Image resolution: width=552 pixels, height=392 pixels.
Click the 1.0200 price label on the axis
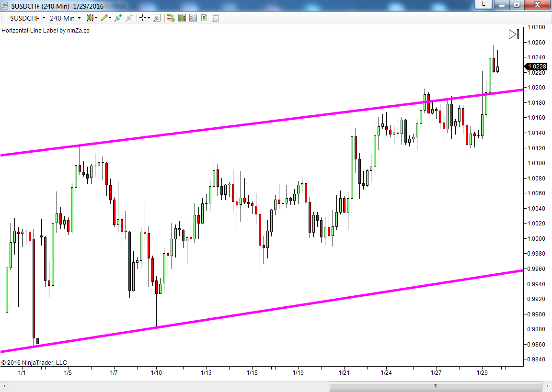tap(536, 88)
